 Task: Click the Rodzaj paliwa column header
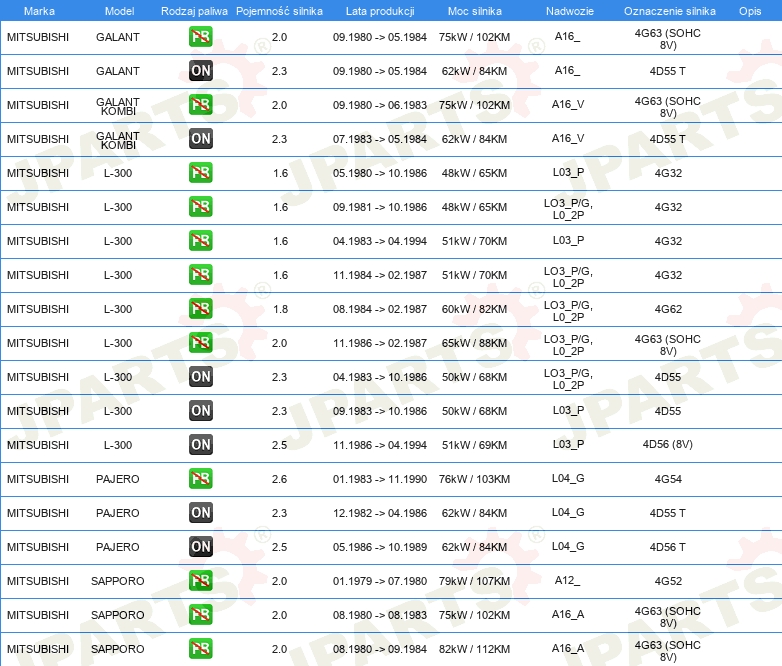tap(194, 11)
